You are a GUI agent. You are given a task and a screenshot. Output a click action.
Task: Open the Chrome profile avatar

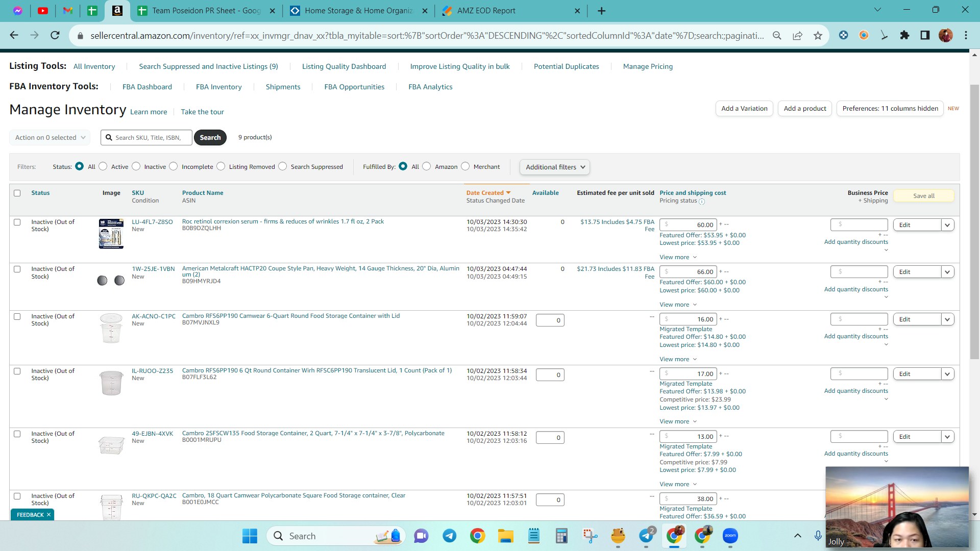tap(945, 35)
